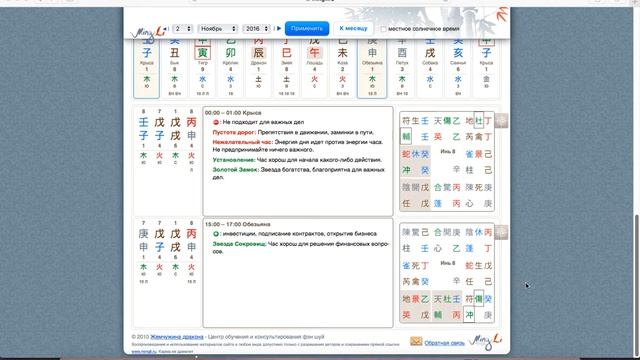
Task: Open the Жемчужина дракона link
Action: click(177, 337)
